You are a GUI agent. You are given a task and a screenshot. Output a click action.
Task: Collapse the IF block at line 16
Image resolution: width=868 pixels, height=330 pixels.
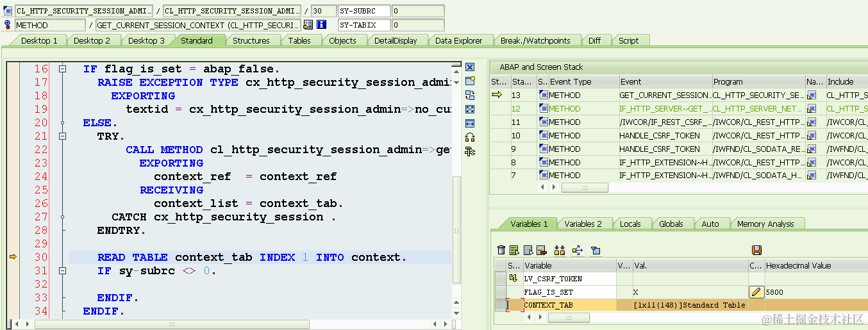click(x=62, y=69)
